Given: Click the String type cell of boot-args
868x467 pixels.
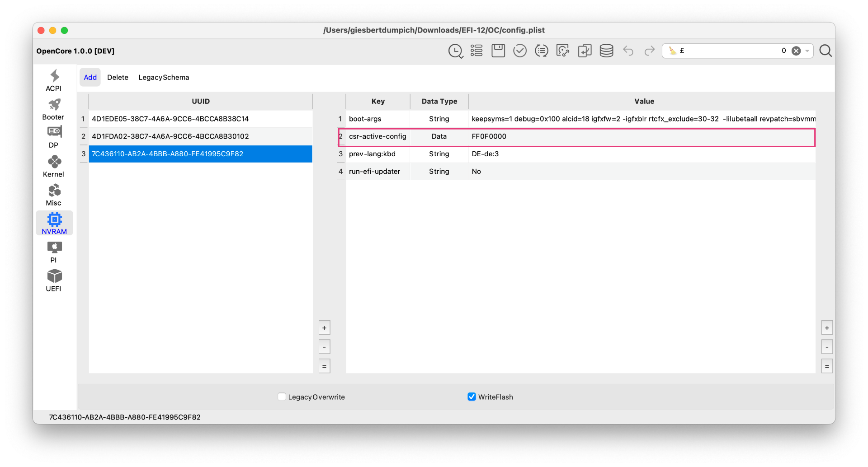Looking at the screenshot, I should [x=439, y=119].
